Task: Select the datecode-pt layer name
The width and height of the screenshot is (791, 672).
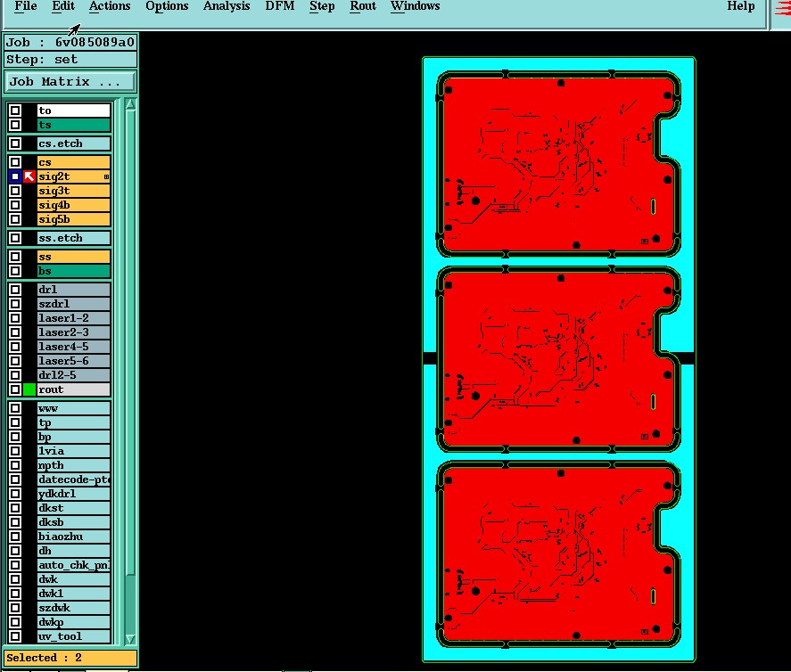Action: [x=74, y=479]
